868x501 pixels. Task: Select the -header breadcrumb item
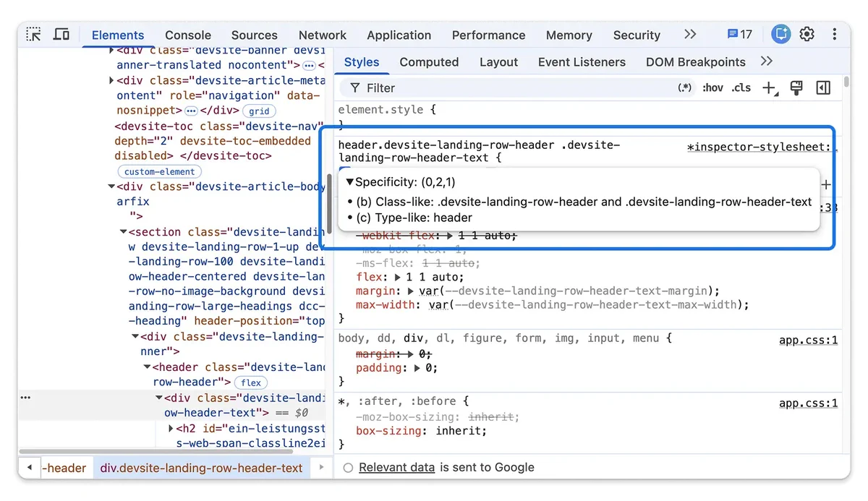tap(64, 468)
